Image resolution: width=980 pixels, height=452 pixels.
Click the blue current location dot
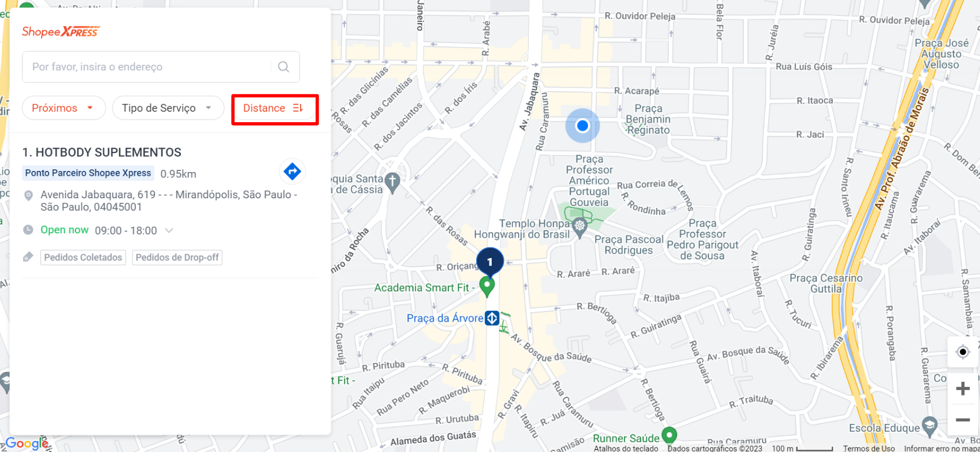coord(583,125)
